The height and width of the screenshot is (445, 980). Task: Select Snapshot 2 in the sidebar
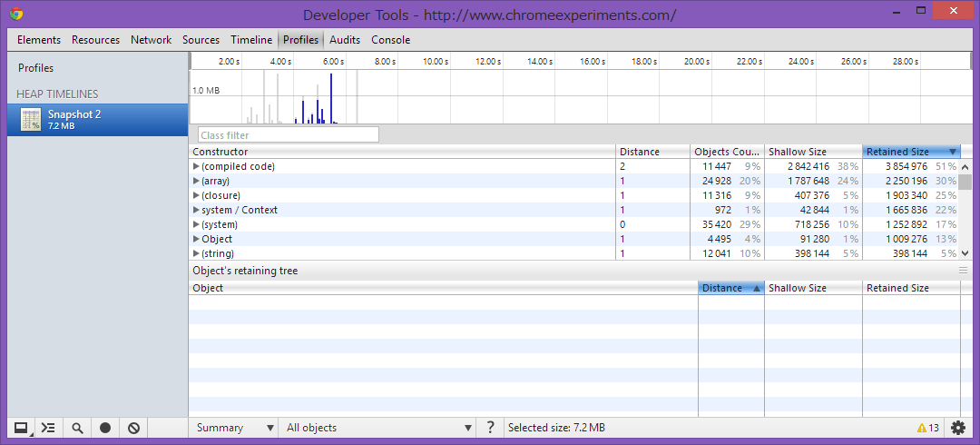97,120
